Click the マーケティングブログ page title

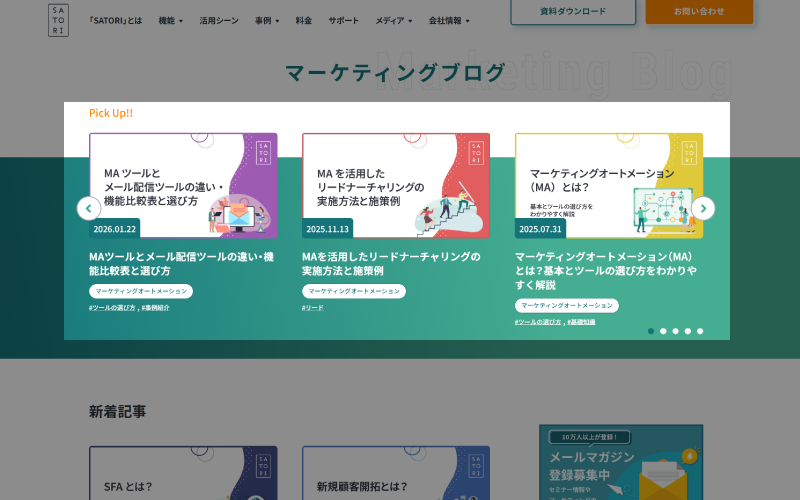pyautogui.click(x=395, y=72)
